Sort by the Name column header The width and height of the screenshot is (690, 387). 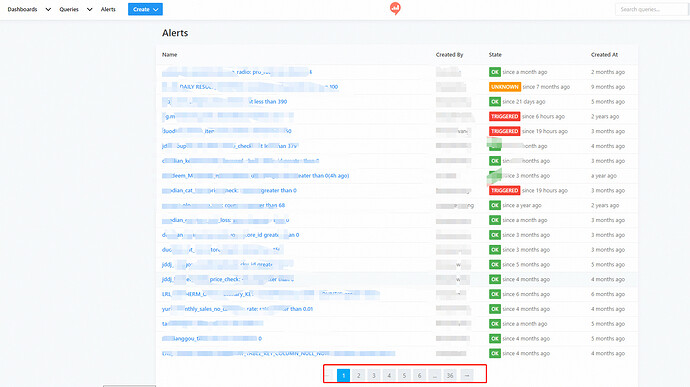click(x=169, y=55)
